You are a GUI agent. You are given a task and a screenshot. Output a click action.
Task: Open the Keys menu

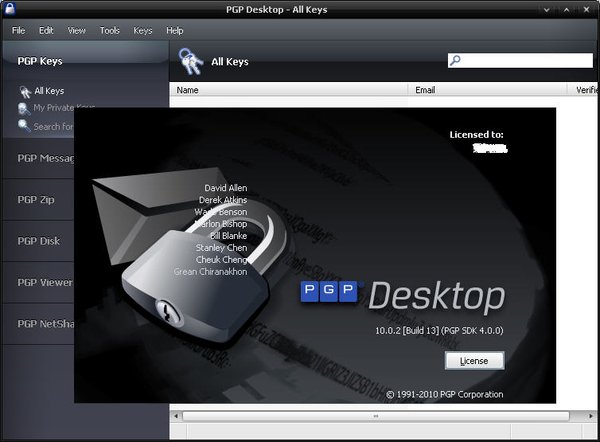pyautogui.click(x=143, y=30)
